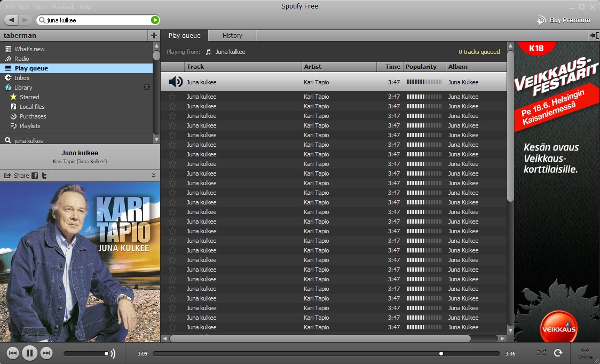Screen dimensions: 600x364
Task: Star the first unstarred Juna kulkee track
Action: [172, 97]
